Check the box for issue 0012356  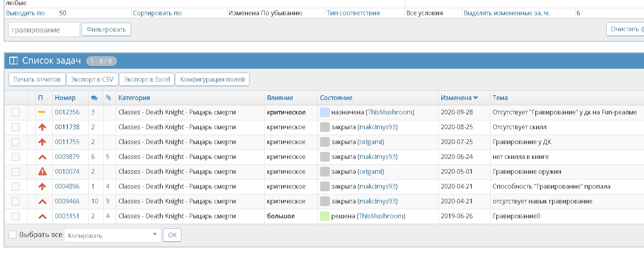pyautogui.click(x=16, y=112)
